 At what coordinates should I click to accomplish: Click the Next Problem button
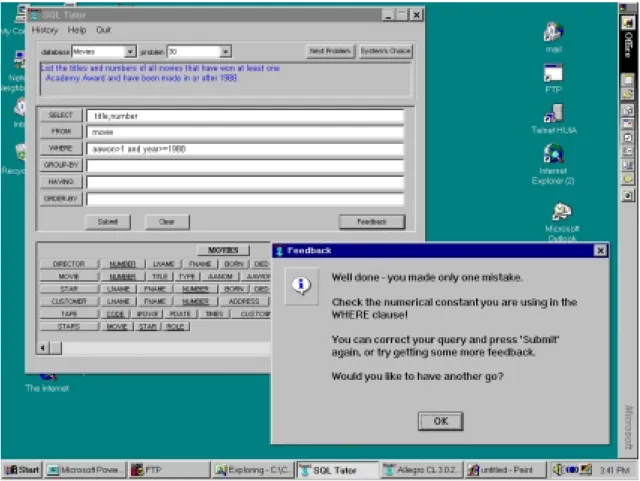[x=330, y=51]
